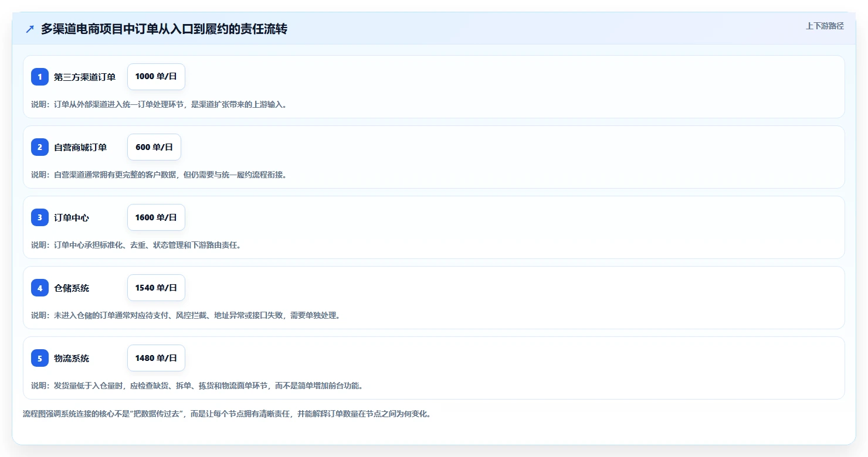This screenshot has width=868, height=457.
Task: Click description starting 说明：自营渠道通常拥有
Action: 159,175
